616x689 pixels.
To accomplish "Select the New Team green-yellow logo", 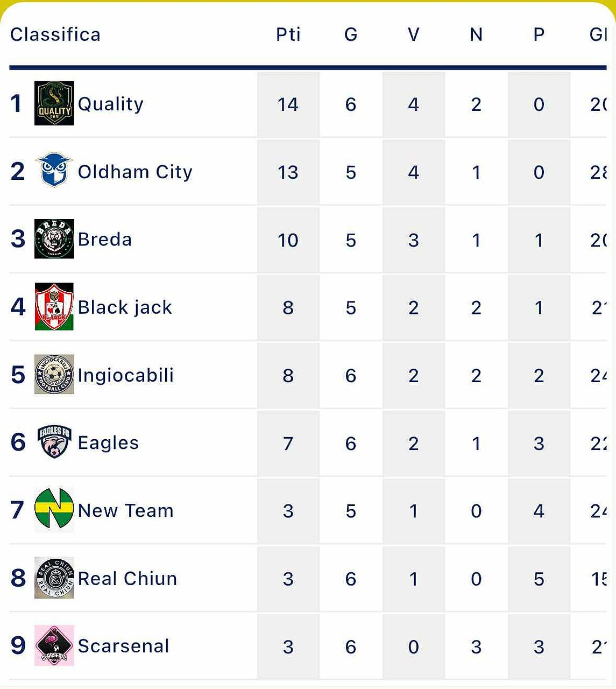I will point(54,510).
